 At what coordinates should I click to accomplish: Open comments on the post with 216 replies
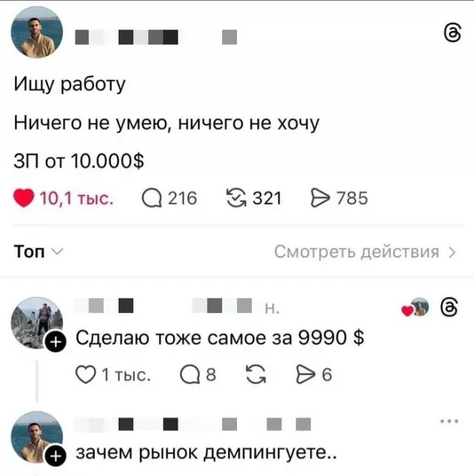(151, 198)
